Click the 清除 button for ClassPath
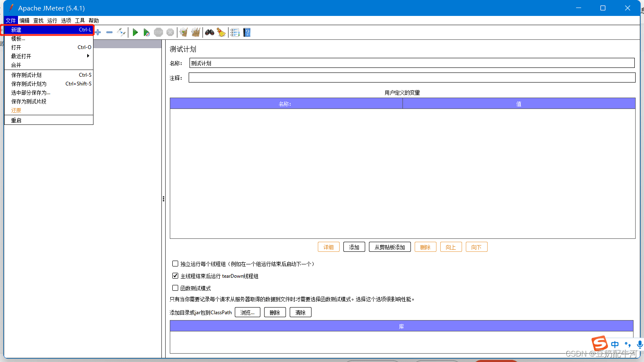This screenshot has height=362, width=644. point(301,313)
